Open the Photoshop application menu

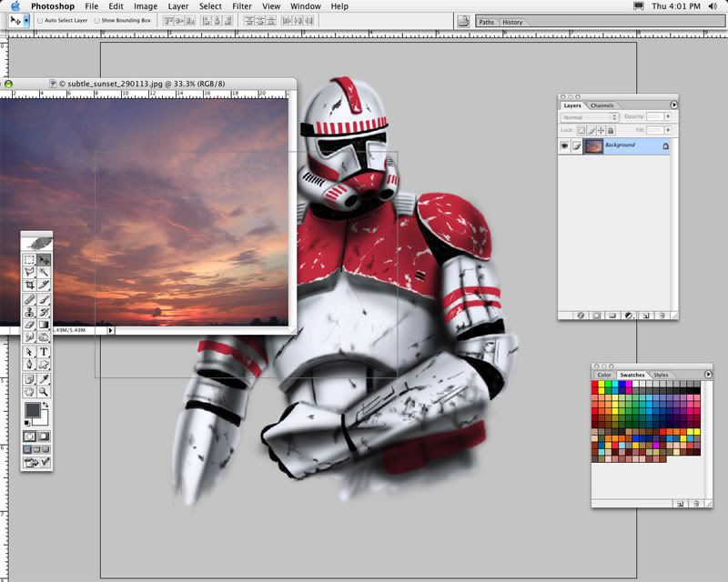click(53, 6)
